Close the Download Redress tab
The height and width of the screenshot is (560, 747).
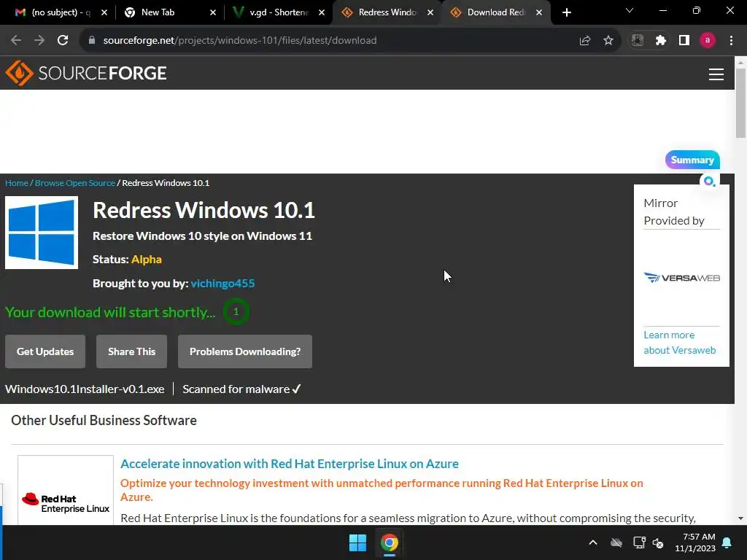point(539,12)
